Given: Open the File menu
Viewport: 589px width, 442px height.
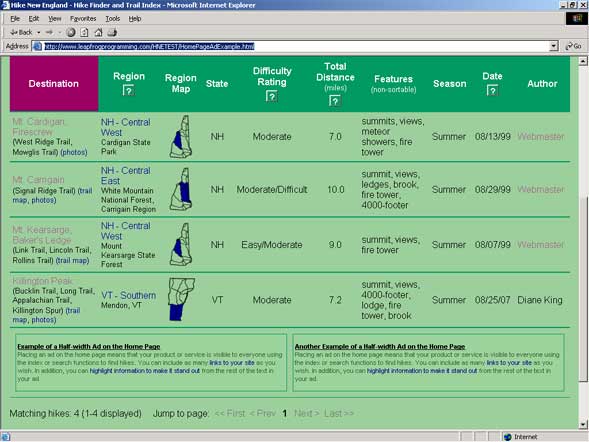Looking at the screenshot, I should tap(15, 19).
